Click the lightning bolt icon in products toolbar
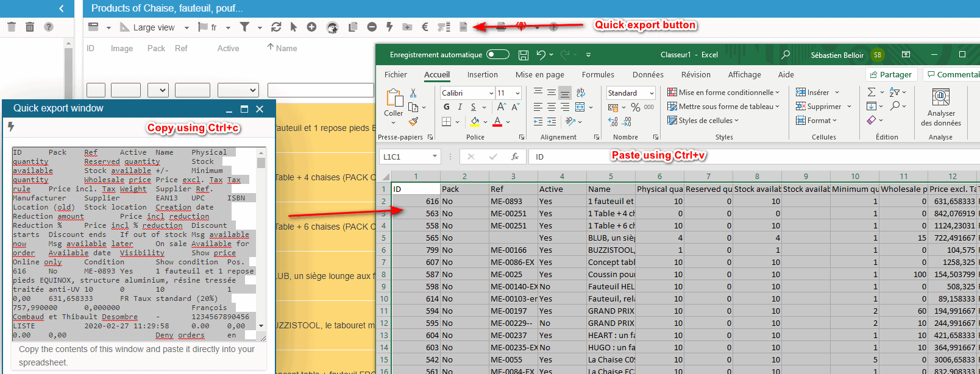980x374 pixels. click(x=389, y=27)
